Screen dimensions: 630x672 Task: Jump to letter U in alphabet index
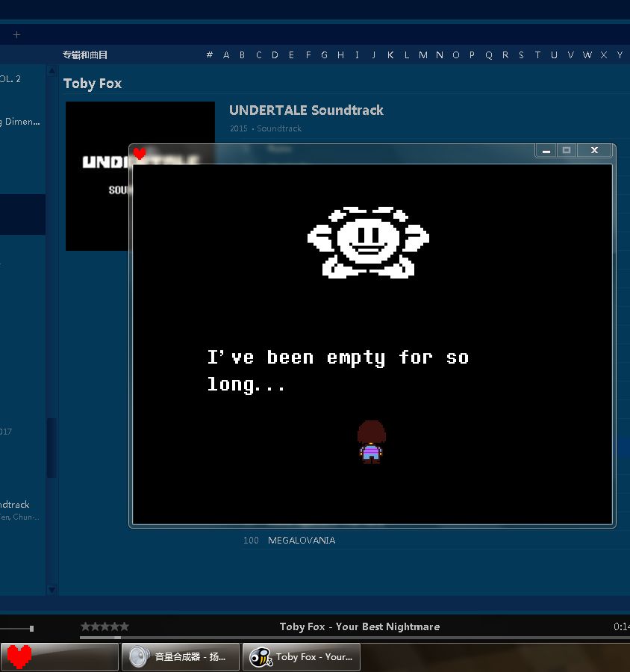point(554,55)
